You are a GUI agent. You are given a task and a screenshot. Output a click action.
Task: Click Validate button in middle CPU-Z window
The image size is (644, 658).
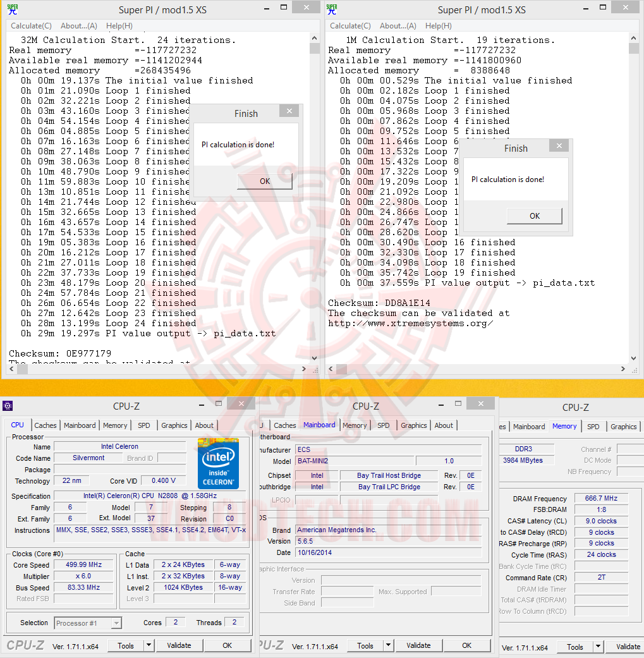tap(419, 645)
